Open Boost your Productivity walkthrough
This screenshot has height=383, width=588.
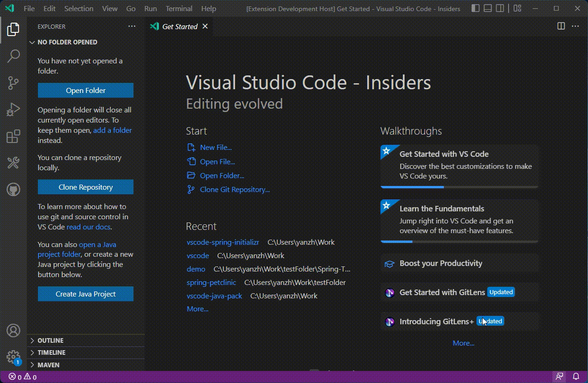(x=459, y=264)
